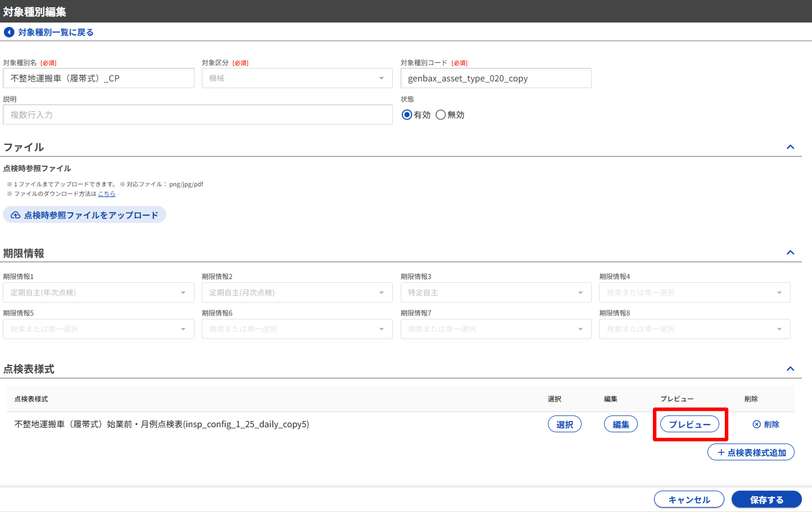Viewport: 812px width, 512px height.
Task: Collapse the 点検表様式 section chevron
Action: point(790,369)
